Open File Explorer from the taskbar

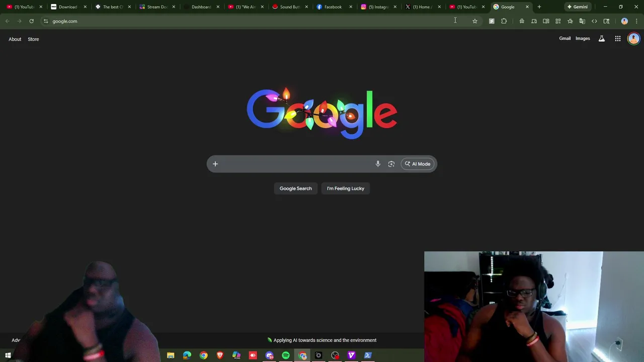click(171, 355)
